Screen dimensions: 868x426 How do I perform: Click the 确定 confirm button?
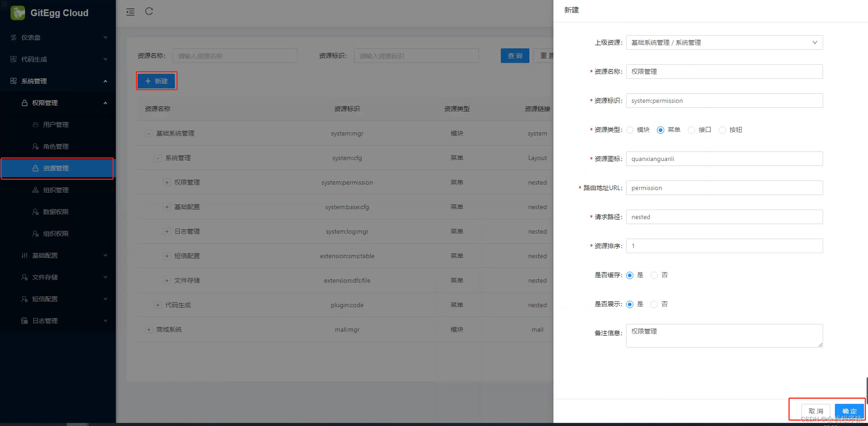(x=849, y=411)
